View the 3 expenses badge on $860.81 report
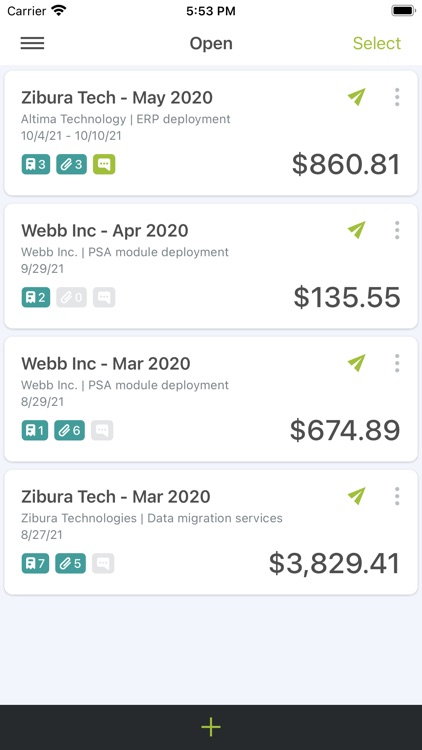This screenshot has height=750, width=422. click(36, 165)
